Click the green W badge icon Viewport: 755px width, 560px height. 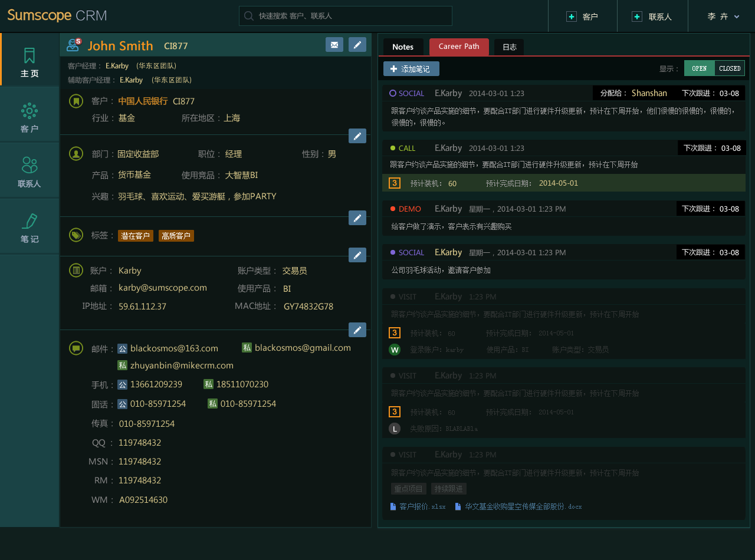point(395,350)
